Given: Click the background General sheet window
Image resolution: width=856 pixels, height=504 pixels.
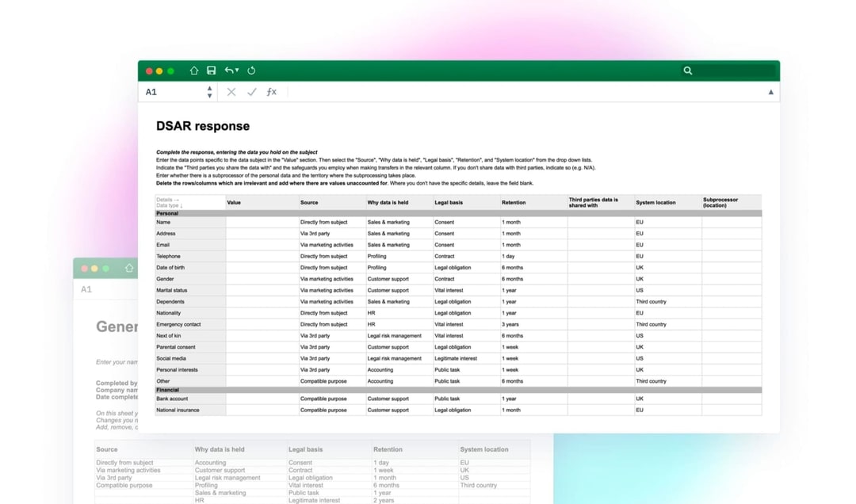Looking at the screenshot, I should point(103,333).
